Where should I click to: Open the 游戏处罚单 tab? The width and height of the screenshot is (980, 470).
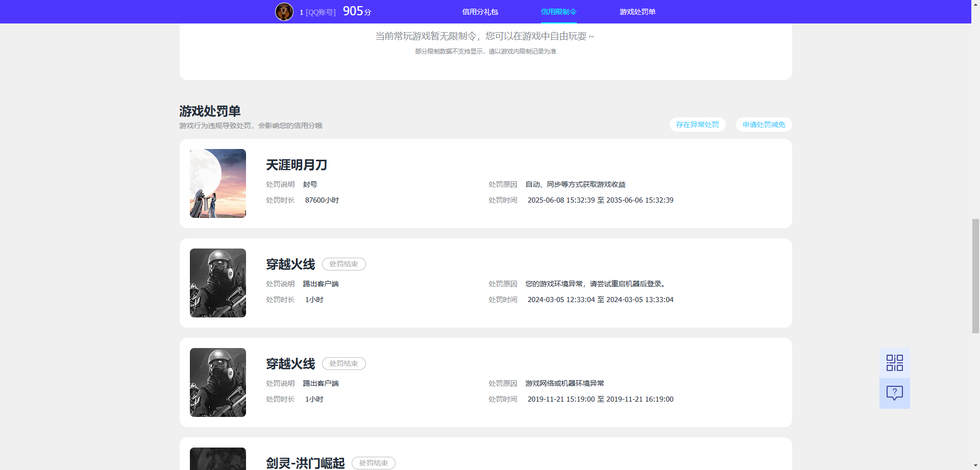point(638,11)
